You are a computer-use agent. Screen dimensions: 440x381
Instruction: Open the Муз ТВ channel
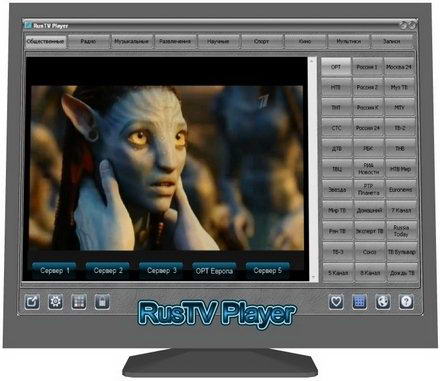click(399, 87)
